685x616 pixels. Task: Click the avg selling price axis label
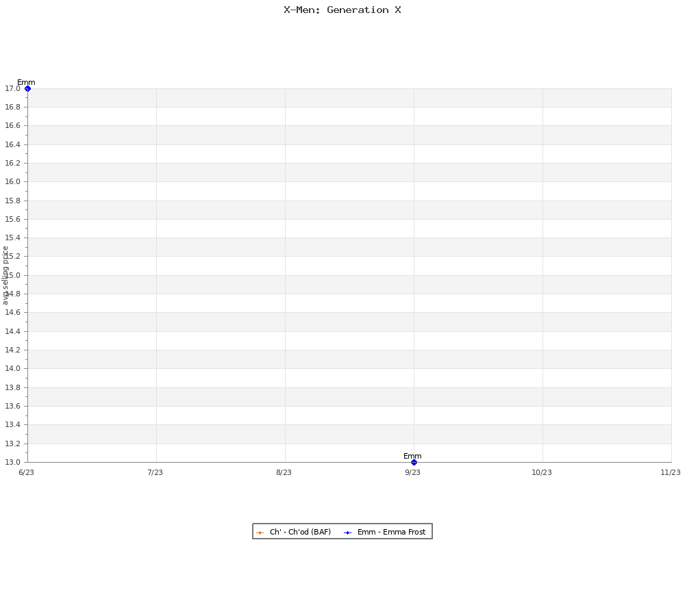click(x=5, y=275)
